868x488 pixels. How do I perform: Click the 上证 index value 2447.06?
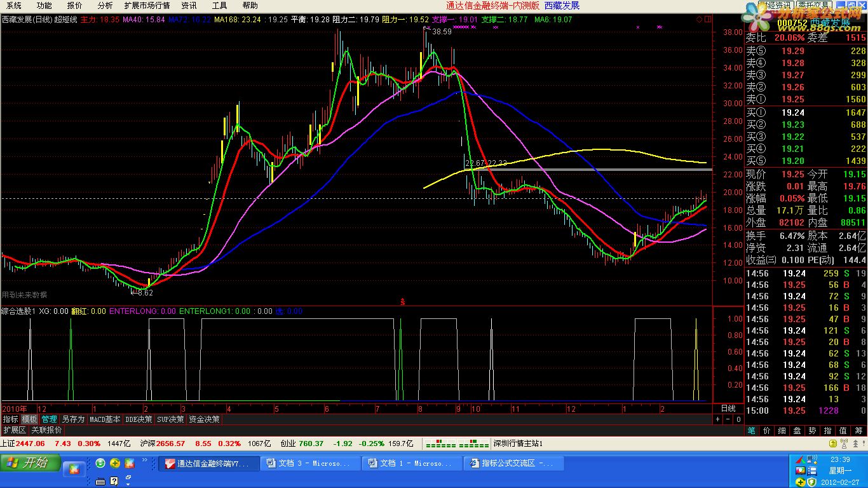click(30, 444)
